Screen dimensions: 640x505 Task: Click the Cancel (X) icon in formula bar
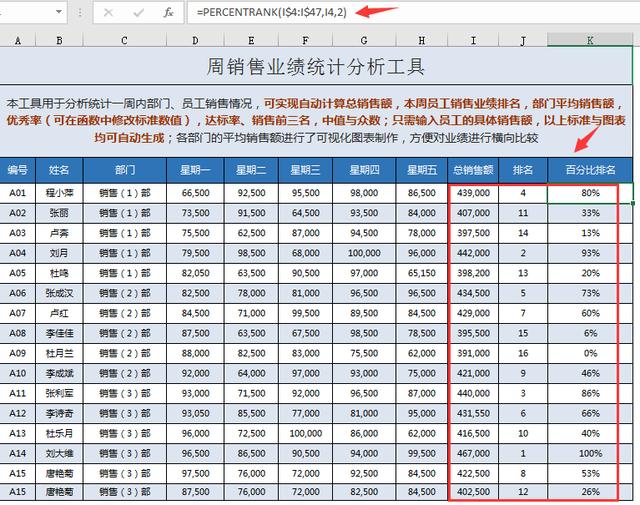[x=108, y=13]
